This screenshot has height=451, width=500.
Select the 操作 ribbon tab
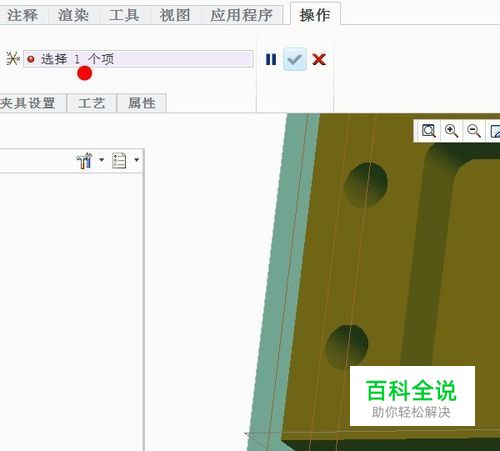315,15
